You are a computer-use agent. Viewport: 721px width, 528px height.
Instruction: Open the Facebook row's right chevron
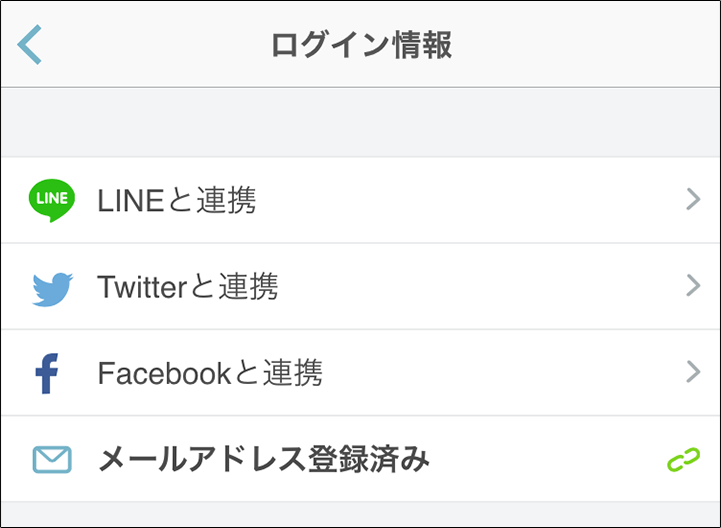click(693, 373)
